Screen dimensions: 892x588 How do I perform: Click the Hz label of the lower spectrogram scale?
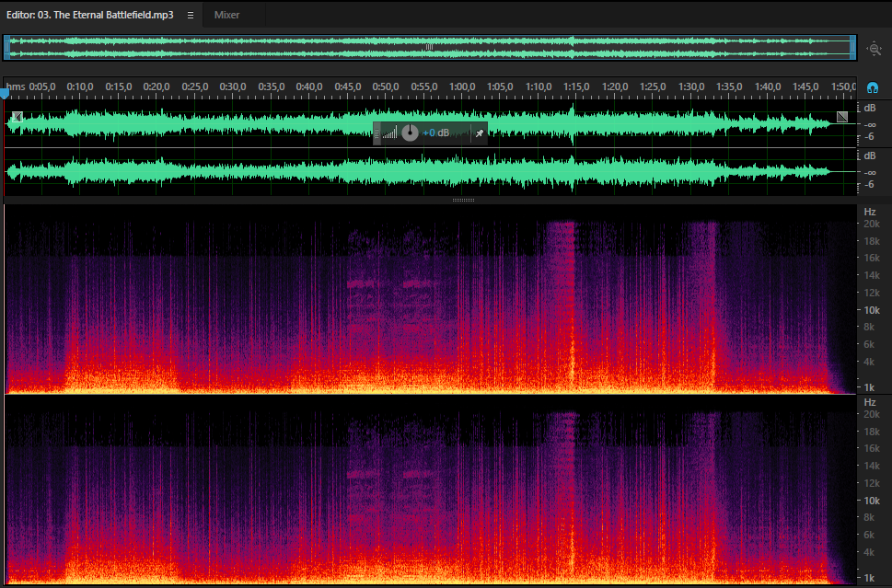(870, 402)
